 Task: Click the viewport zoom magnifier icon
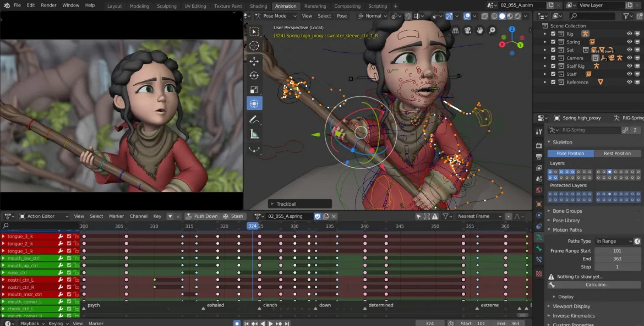(492, 30)
